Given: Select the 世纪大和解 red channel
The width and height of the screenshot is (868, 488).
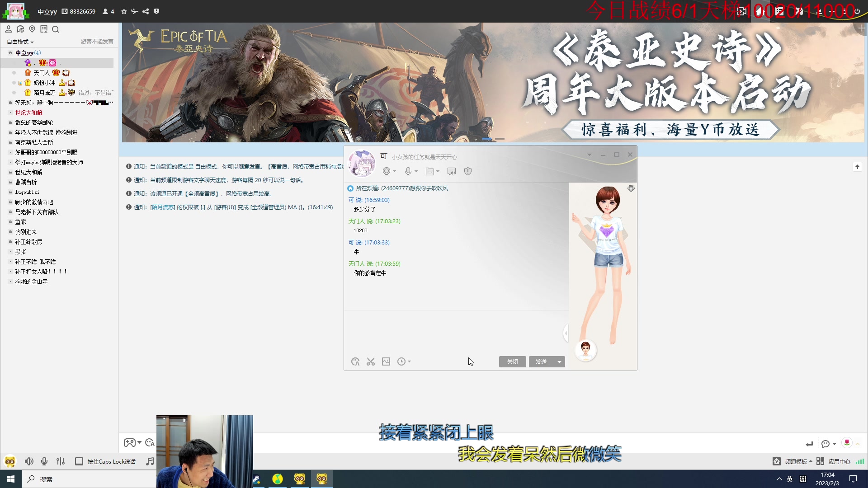Looking at the screenshot, I should point(29,113).
